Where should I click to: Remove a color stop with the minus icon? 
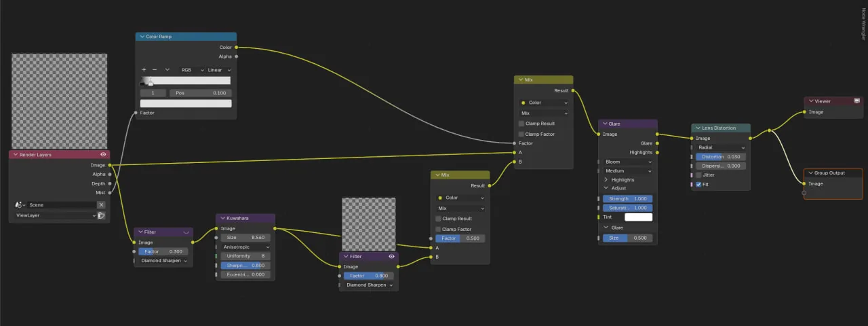click(x=154, y=70)
